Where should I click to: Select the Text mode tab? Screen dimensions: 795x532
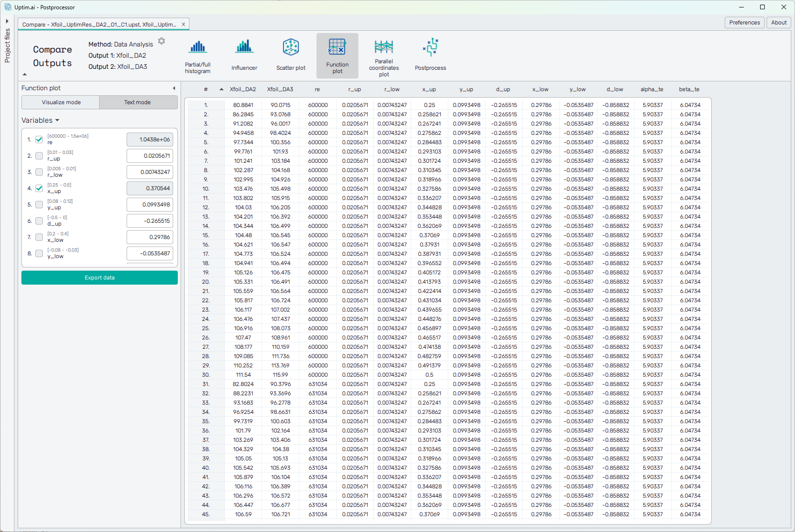click(137, 102)
